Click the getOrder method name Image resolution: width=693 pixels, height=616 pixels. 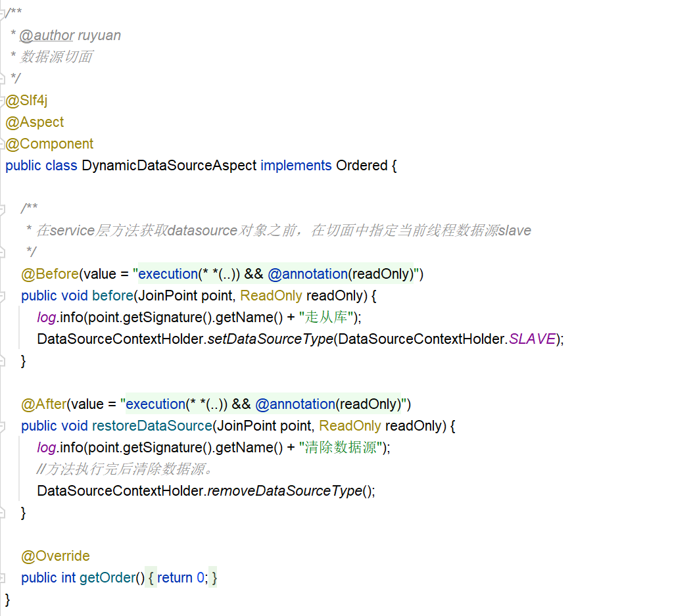[x=107, y=578]
